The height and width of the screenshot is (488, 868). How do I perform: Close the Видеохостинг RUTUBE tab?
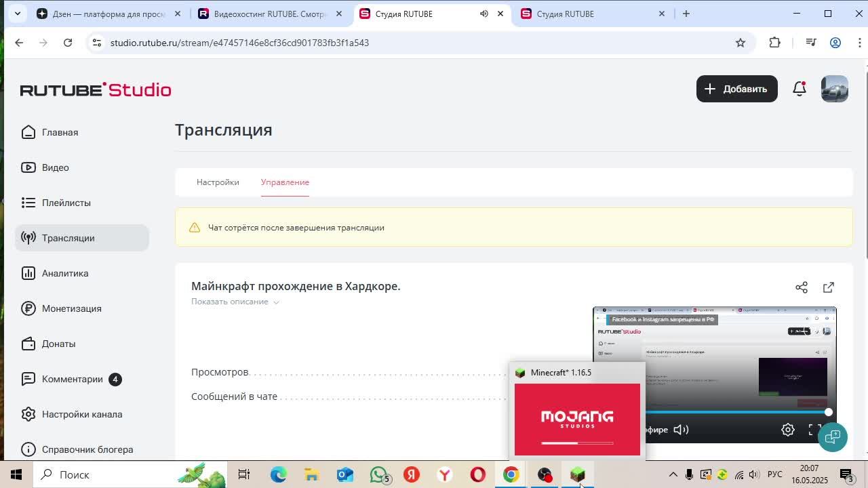tap(339, 14)
